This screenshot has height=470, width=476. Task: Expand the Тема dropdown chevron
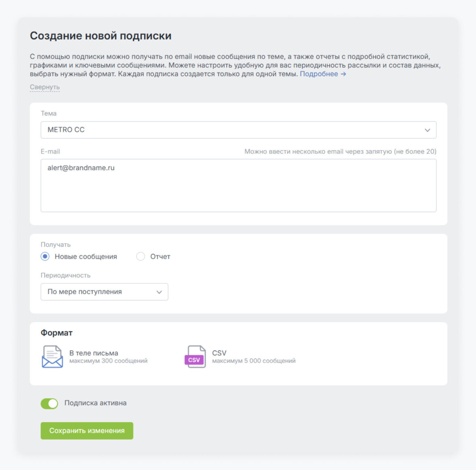pyautogui.click(x=427, y=130)
